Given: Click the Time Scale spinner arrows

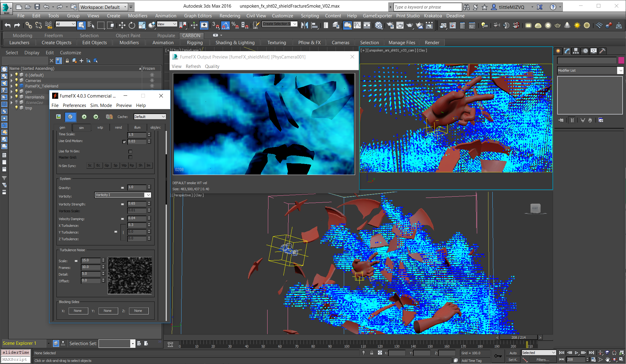Looking at the screenshot, I should click(149, 134).
